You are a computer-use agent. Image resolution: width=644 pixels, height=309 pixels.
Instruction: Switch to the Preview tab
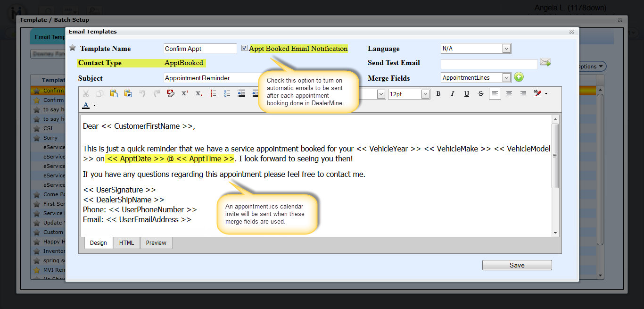(x=156, y=243)
